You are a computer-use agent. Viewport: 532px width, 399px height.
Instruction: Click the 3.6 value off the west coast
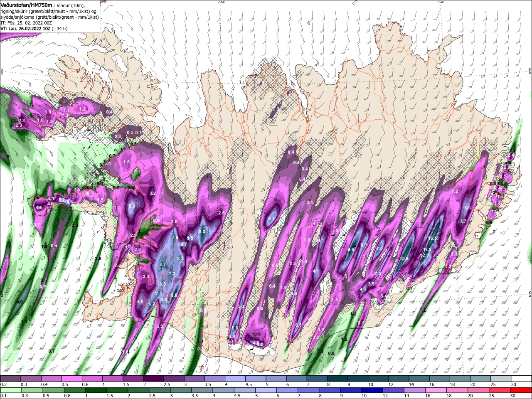point(98,259)
